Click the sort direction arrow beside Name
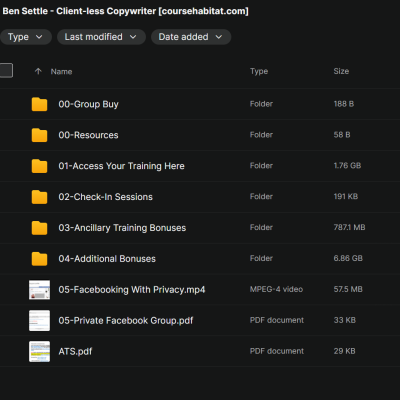 (x=38, y=71)
